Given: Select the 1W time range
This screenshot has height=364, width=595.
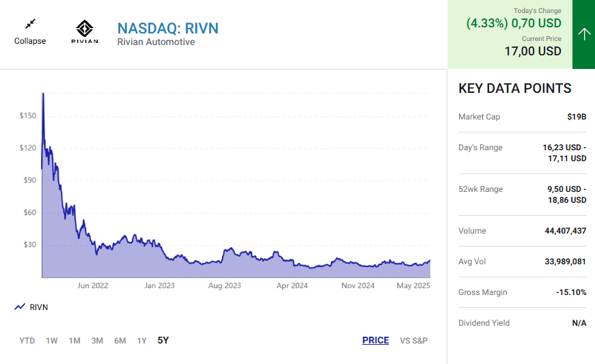Looking at the screenshot, I should tap(52, 341).
